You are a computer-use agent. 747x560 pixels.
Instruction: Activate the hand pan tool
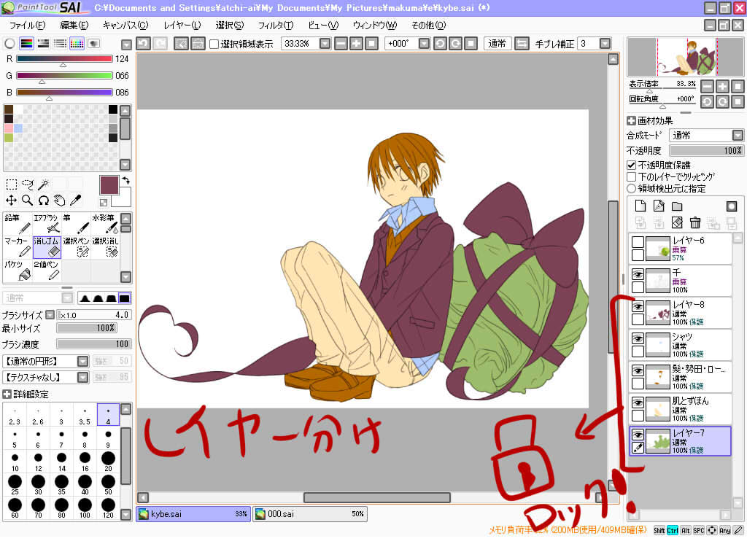coord(60,201)
